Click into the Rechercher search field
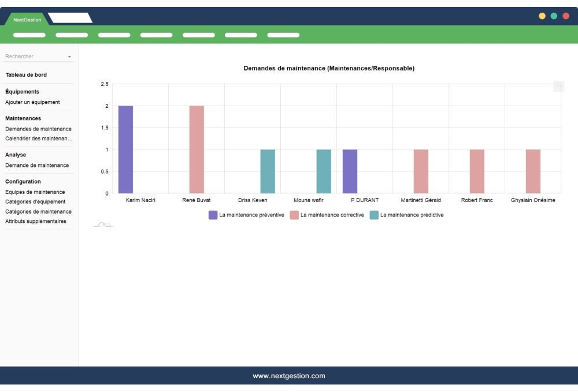Screen dimensions: 578x392 [x=34, y=57]
